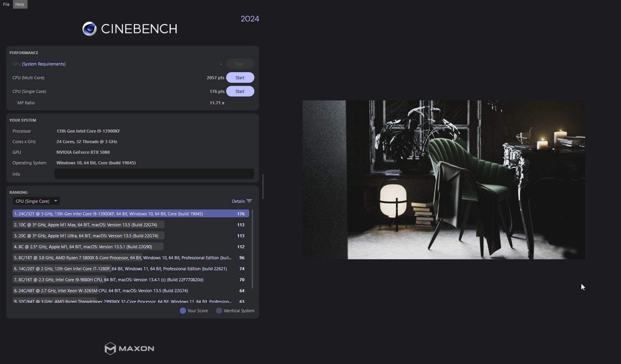Click the Maxon logo icon

tap(110, 348)
